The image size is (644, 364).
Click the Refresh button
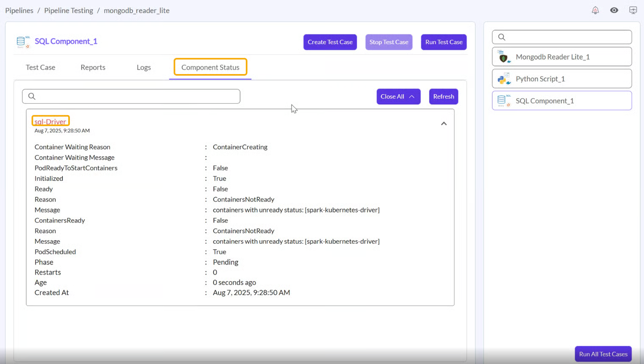coord(443,97)
